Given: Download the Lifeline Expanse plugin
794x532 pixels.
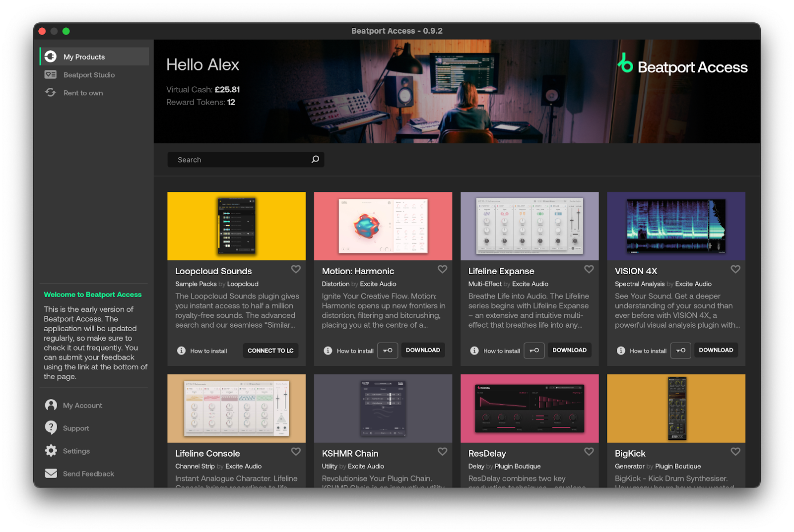Looking at the screenshot, I should (x=569, y=350).
